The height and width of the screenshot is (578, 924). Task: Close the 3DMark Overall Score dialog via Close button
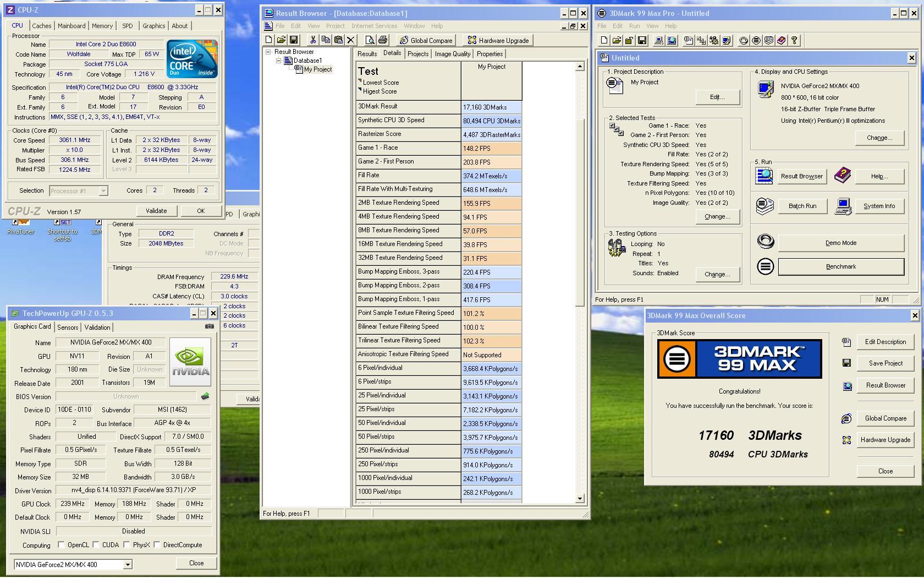pyautogui.click(x=886, y=471)
